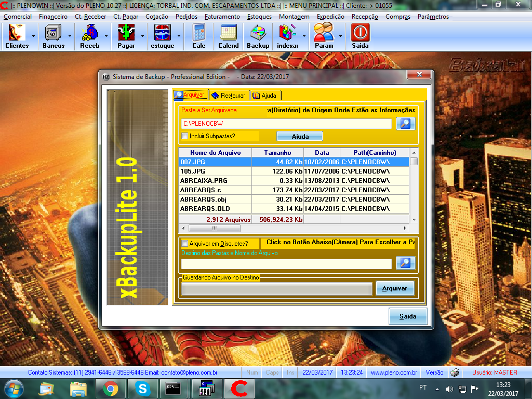This screenshot has width=532, height=399.
Task: Select the ABREARQS.obj file row
Action: click(x=294, y=199)
